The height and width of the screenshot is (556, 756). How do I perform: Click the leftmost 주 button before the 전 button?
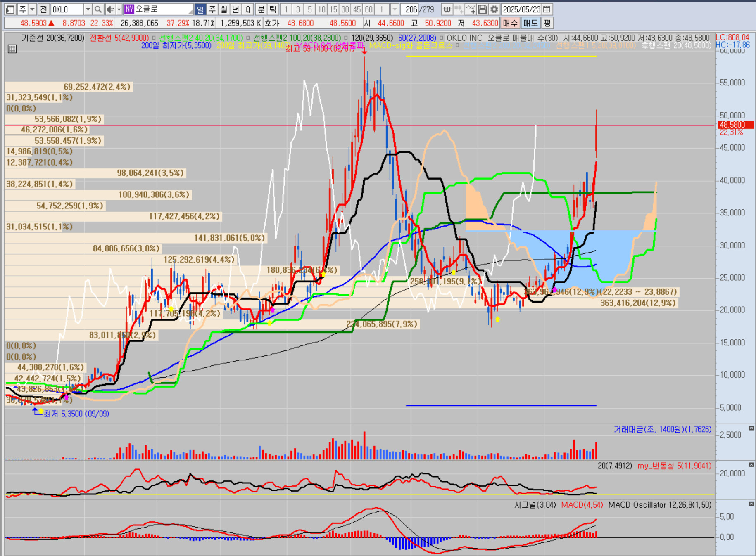22,9
